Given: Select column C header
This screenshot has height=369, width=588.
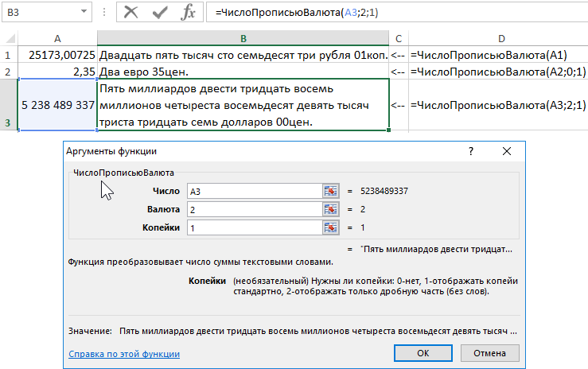Looking at the screenshot, I should click(x=399, y=39).
